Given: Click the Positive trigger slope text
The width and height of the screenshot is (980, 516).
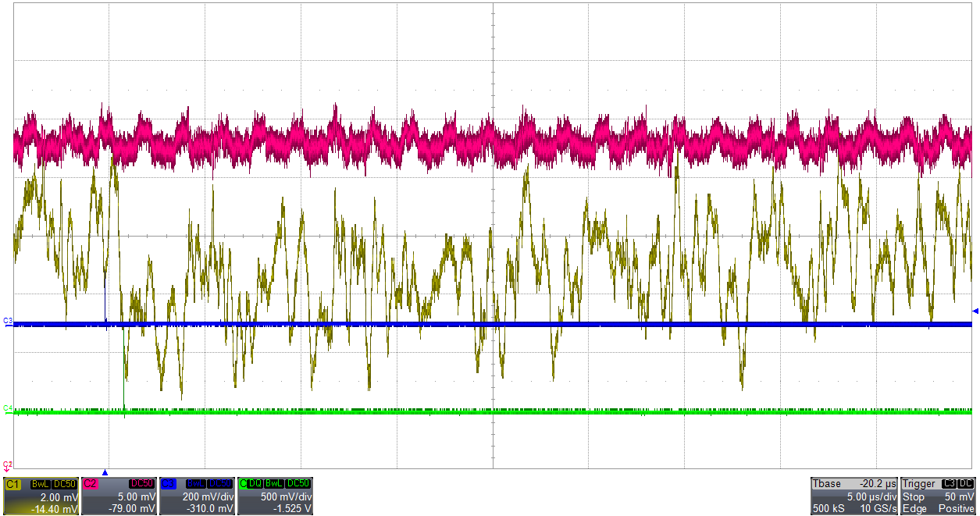Looking at the screenshot, I should pos(957,508).
